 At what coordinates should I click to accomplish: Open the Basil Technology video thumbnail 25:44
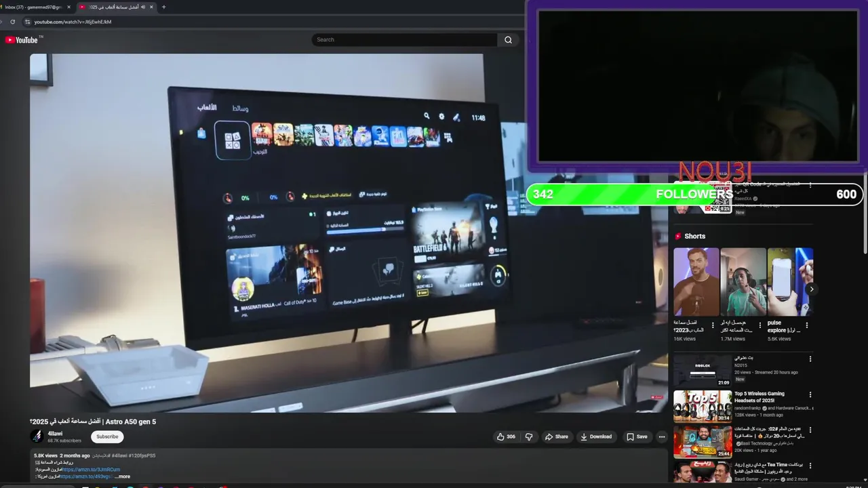[703, 442]
